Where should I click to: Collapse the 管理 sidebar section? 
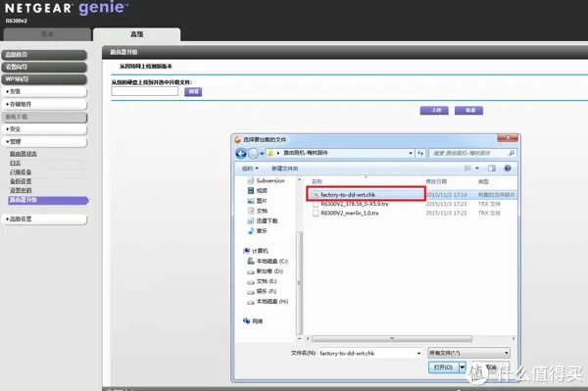point(44,142)
